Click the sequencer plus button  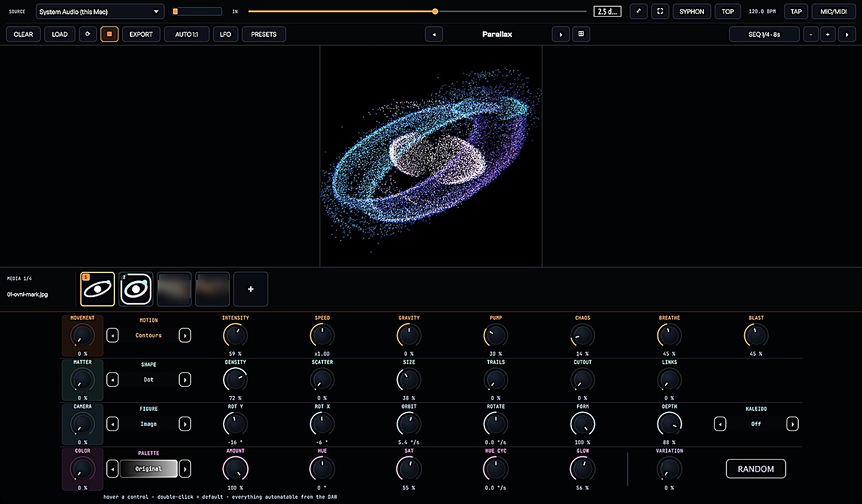coord(828,34)
